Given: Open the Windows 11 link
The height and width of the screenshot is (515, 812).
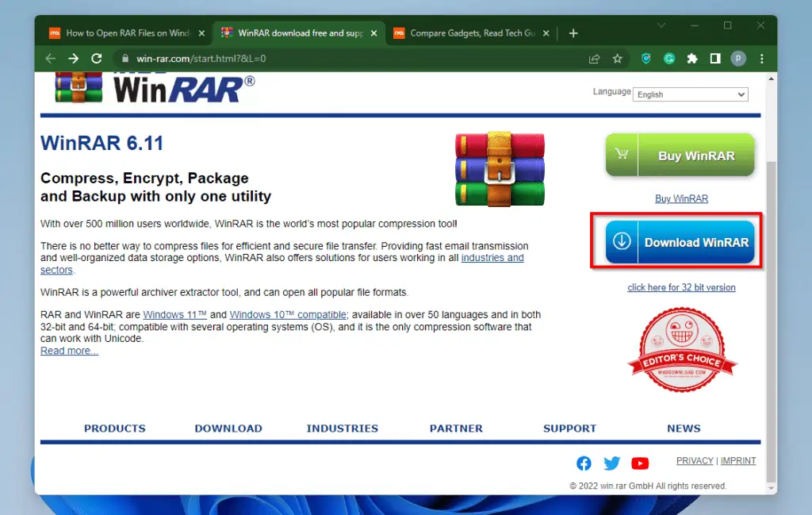Looking at the screenshot, I should 175,314.
